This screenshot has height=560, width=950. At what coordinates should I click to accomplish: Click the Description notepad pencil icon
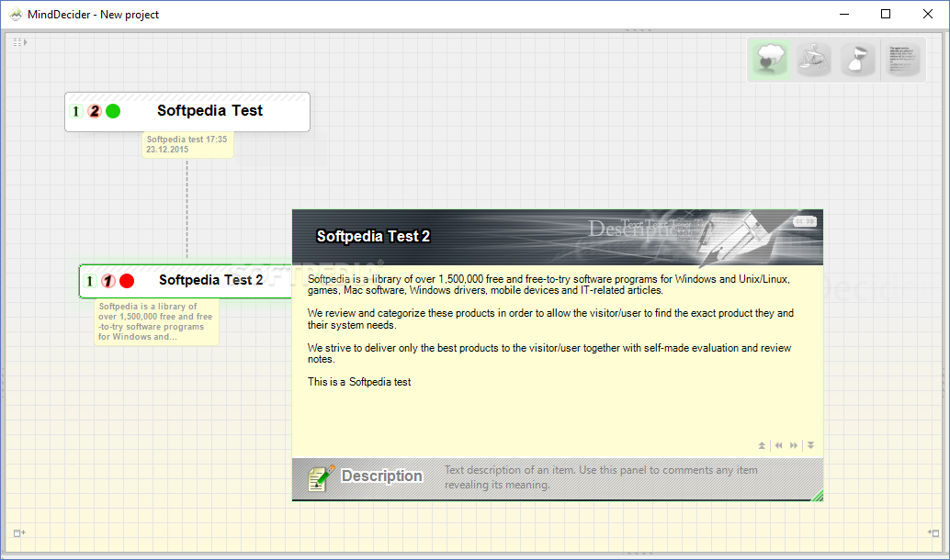pos(321,478)
